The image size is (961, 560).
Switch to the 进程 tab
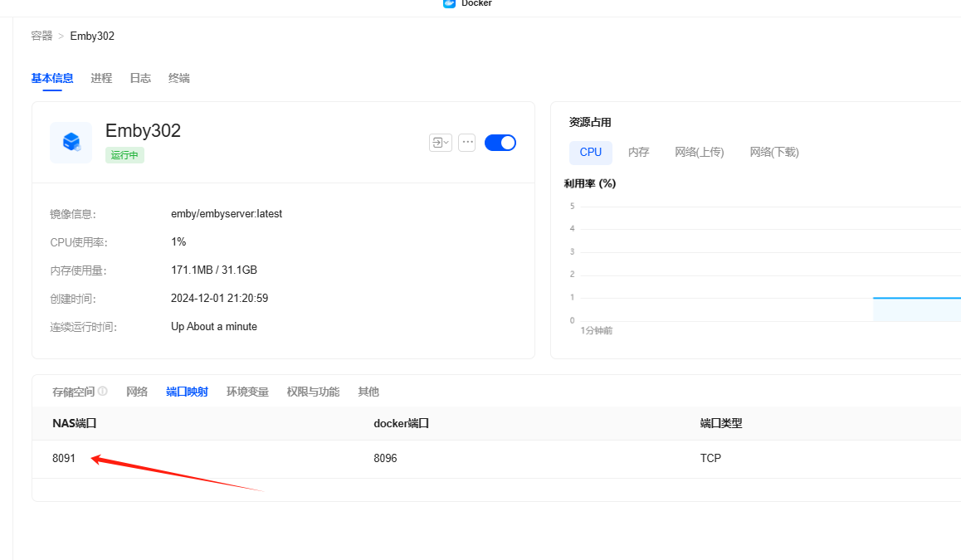(x=101, y=79)
